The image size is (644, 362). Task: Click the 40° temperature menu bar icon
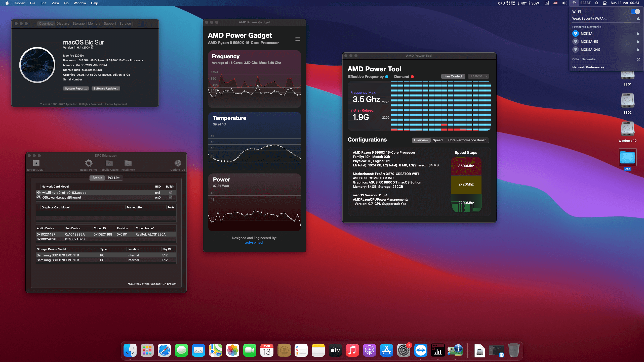pos(522,3)
